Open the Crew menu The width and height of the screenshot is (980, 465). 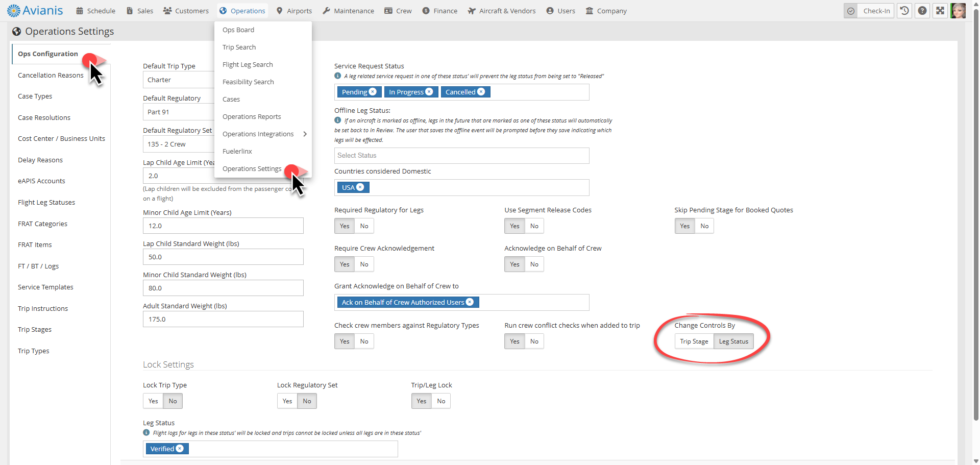398,11
